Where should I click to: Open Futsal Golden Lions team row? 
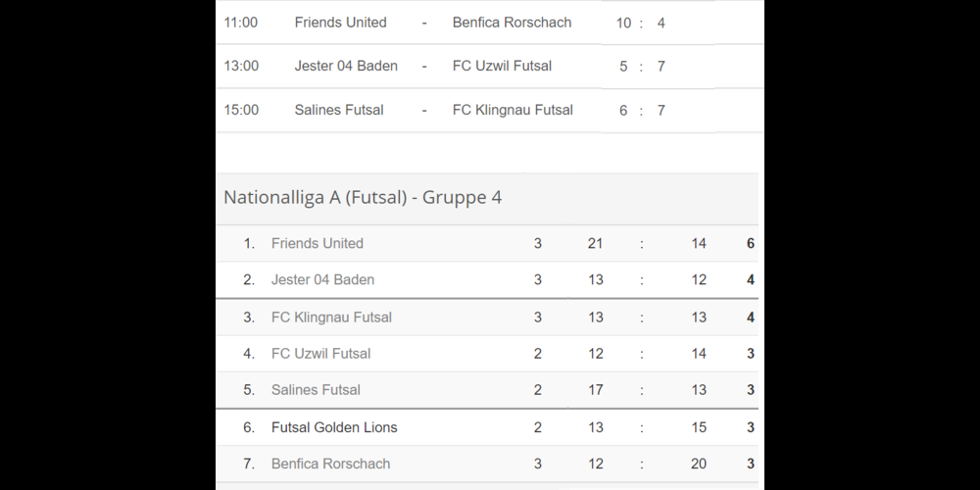pyautogui.click(x=334, y=427)
